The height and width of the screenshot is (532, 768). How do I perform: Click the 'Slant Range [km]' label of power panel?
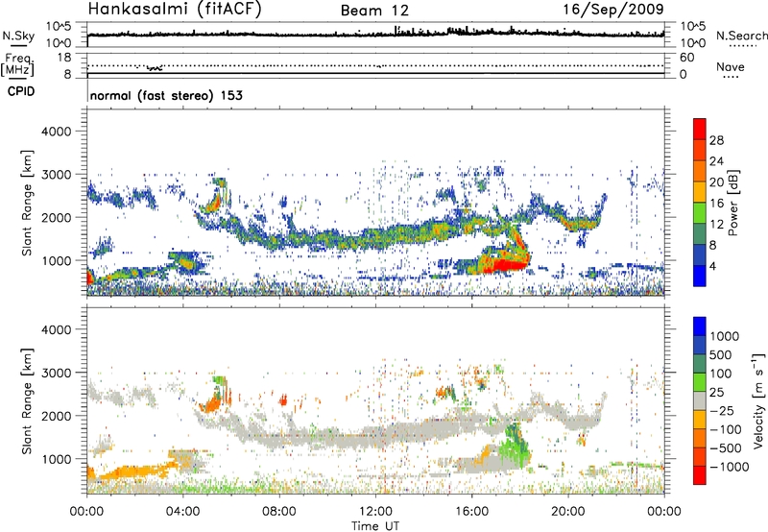click(27, 203)
